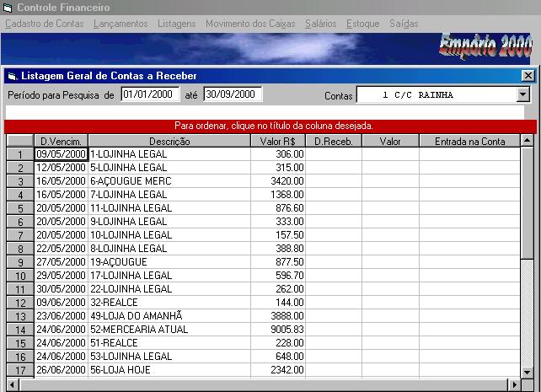Sort by the D.Vencim. column header
Image resolution: width=541 pixels, height=392 pixels.
[60, 142]
